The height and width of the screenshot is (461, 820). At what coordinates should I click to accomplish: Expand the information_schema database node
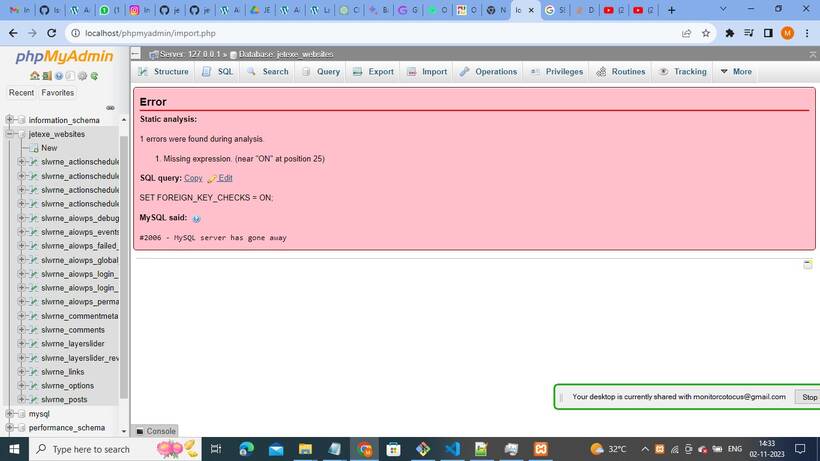click(x=10, y=120)
